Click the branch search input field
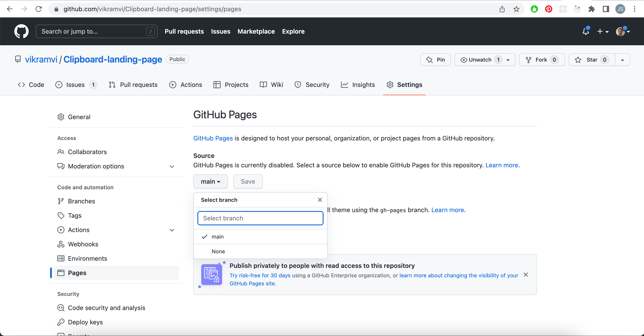Viewport: 644px width, 336px height. pyautogui.click(x=260, y=218)
